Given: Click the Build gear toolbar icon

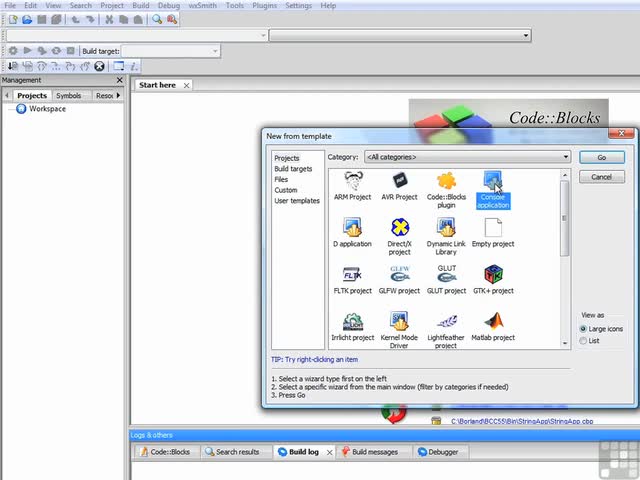Looking at the screenshot, I should pos(13,51).
